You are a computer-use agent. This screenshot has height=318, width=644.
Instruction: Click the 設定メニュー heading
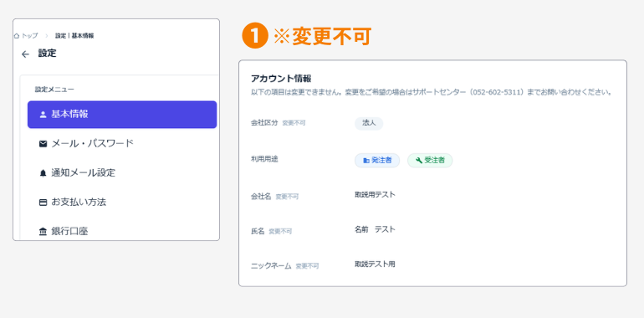(54, 90)
